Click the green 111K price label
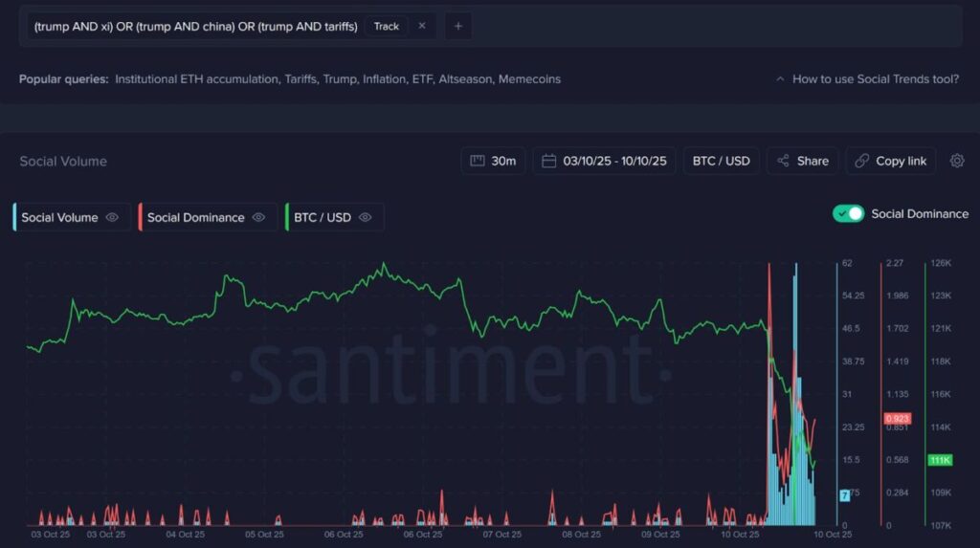 click(940, 460)
